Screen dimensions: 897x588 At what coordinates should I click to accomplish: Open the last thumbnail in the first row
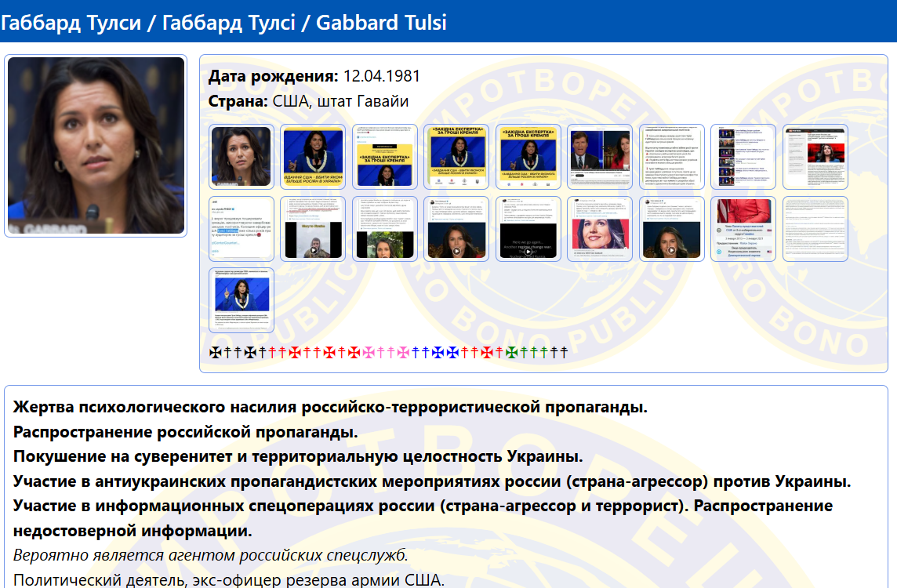[x=815, y=157]
